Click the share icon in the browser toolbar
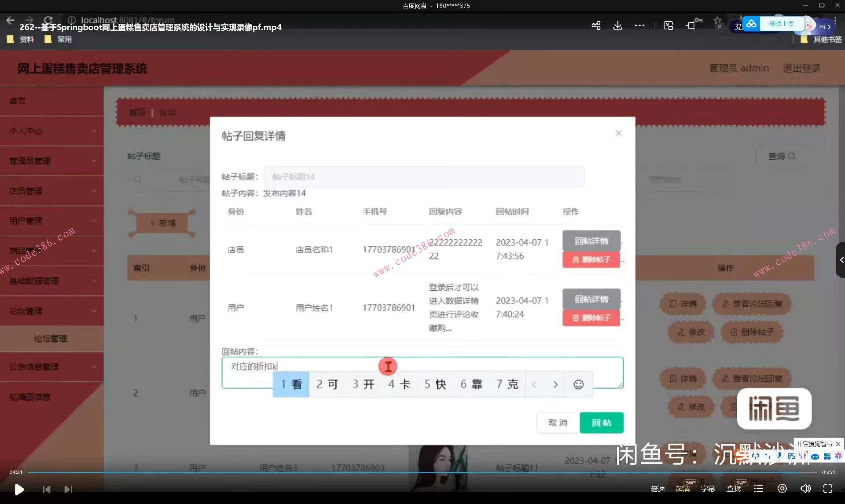The width and height of the screenshot is (845, 504). [x=595, y=26]
